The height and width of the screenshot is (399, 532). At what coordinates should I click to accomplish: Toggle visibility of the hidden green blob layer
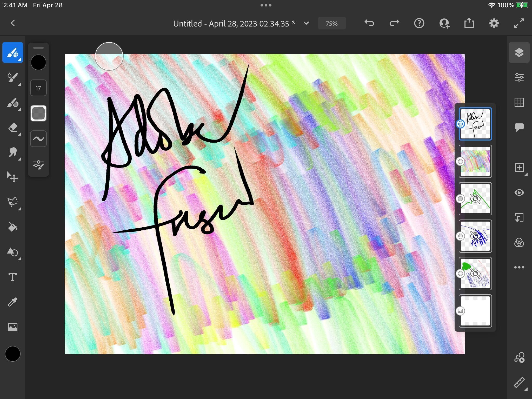point(475,274)
